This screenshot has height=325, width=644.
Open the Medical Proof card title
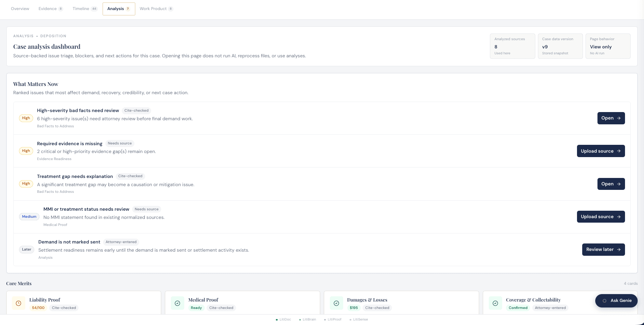203,300
